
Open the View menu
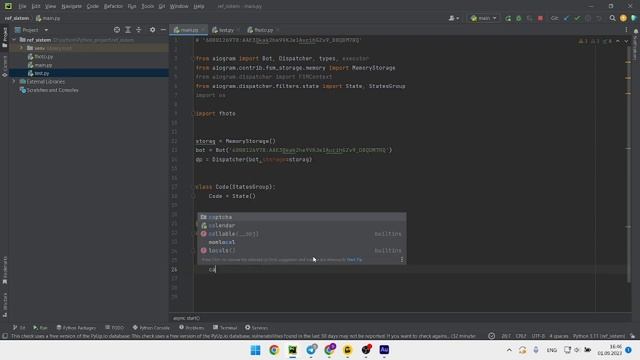(x=50, y=6)
